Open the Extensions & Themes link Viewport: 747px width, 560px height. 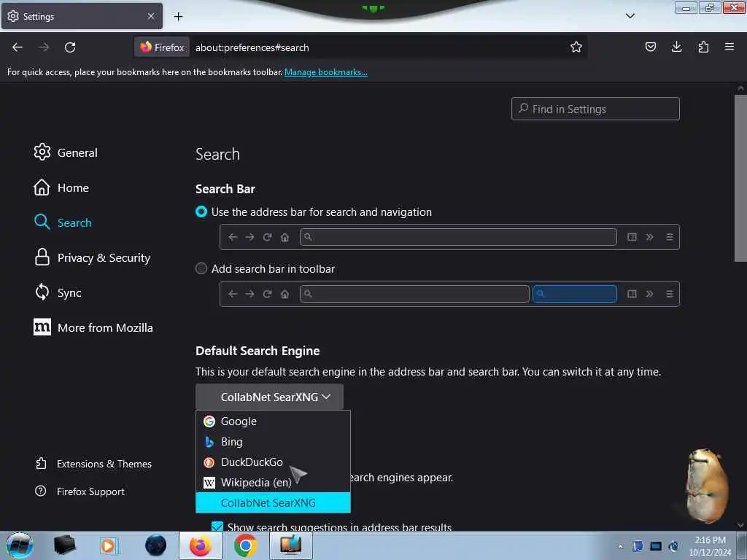click(x=94, y=464)
